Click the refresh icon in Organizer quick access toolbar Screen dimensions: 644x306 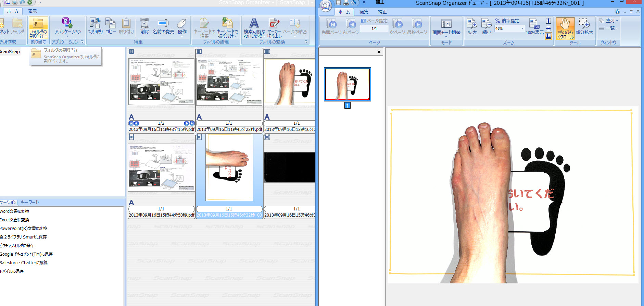[30, 2]
